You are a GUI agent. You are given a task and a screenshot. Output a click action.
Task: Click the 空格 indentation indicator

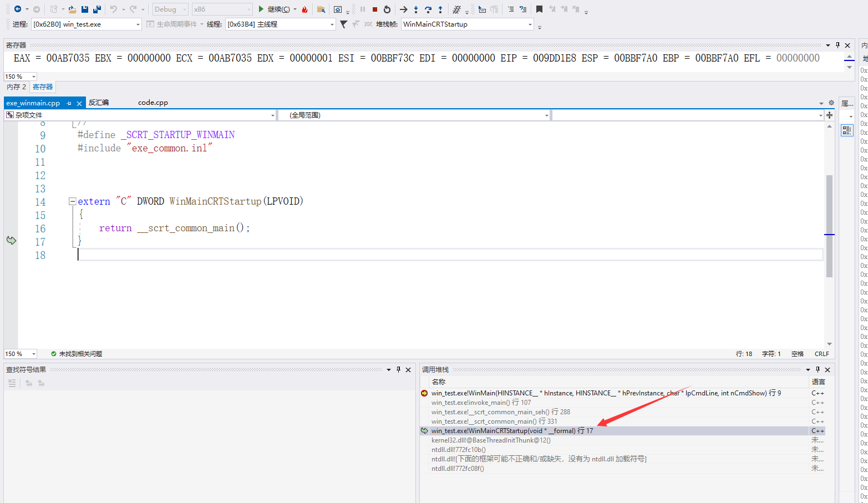798,354
